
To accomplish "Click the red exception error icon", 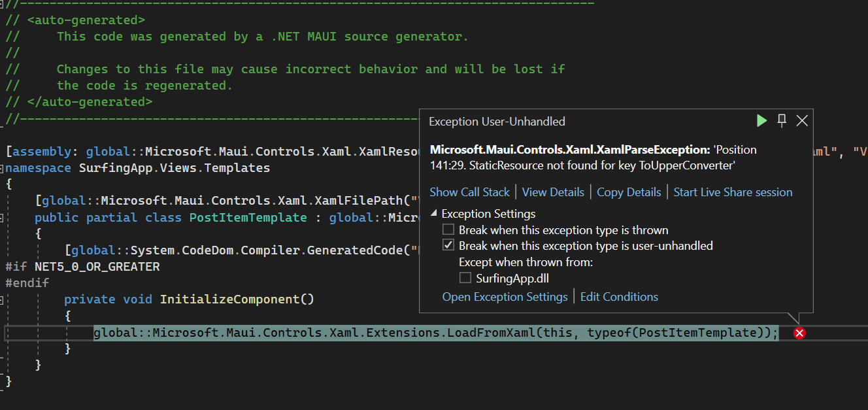I will point(799,333).
